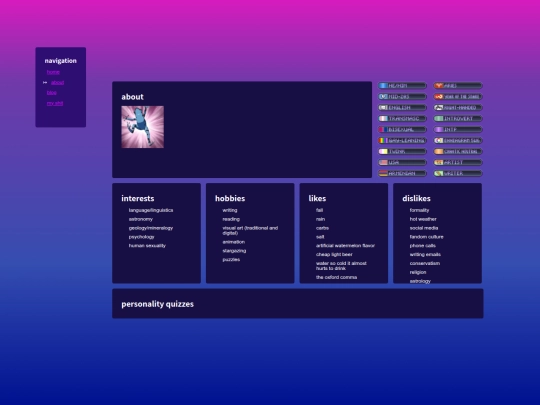Select 'water so cold it almost hurts' item

(x=341, y=266)
